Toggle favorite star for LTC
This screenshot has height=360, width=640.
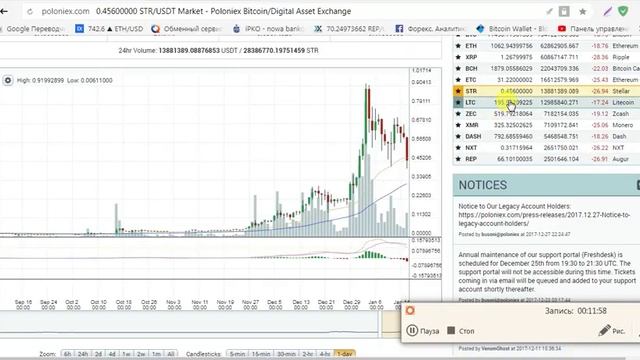pyautogui.click(x=458, y=102)
